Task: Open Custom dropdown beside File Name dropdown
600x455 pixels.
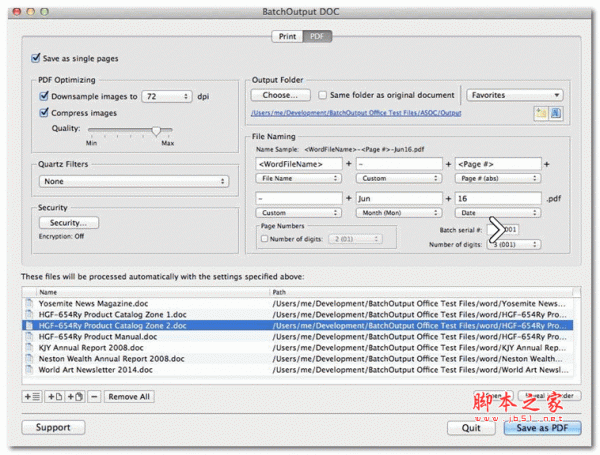Action: [x=399, y=178]
